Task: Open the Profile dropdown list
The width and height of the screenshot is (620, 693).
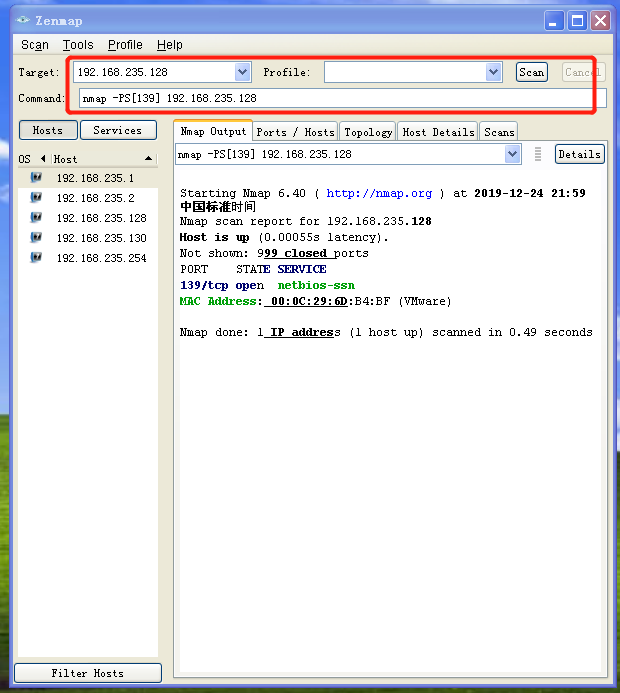Action: click(493, 72)
